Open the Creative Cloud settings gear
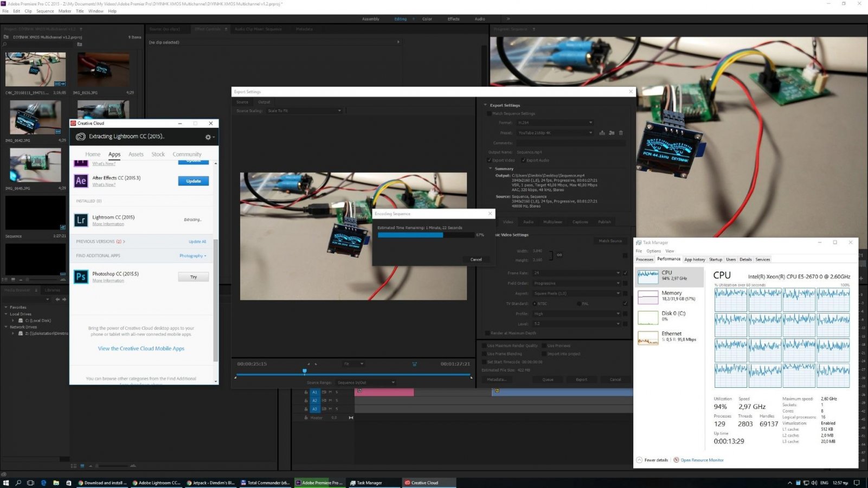Image resolution: width=868 pixels, height=488 pixels. pyautogui.click(x=208, y=137)
